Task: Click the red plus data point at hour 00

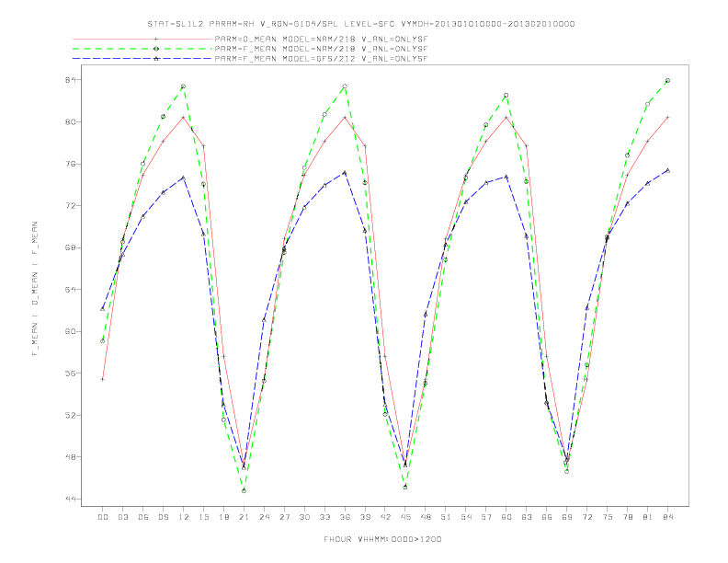Action: (x=103, y=379)
